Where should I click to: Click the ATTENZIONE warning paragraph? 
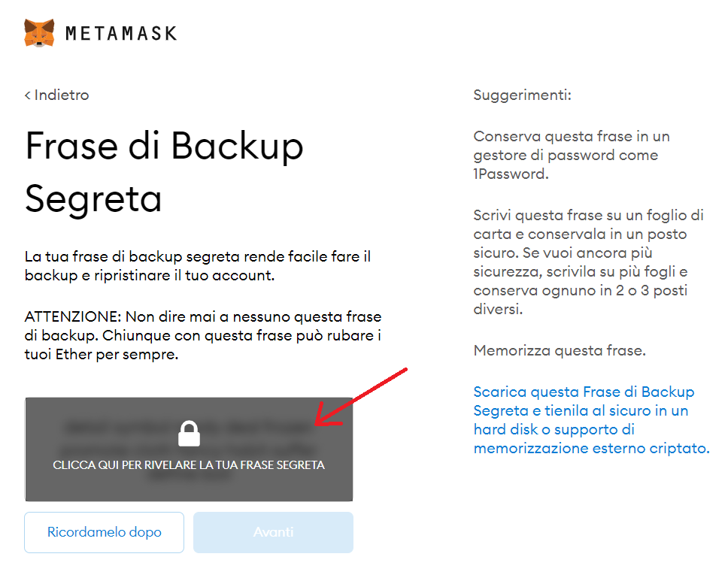(203, 335)
